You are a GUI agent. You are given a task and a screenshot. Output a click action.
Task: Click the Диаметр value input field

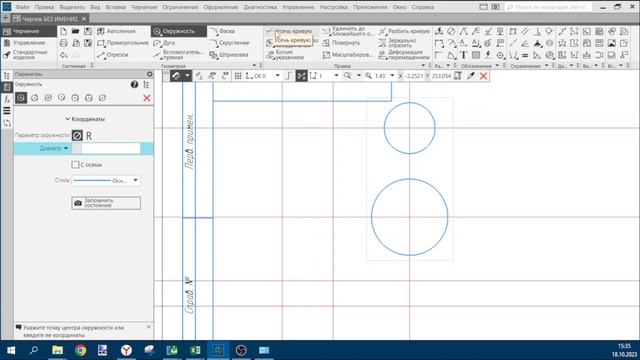[x=110, y=149]
